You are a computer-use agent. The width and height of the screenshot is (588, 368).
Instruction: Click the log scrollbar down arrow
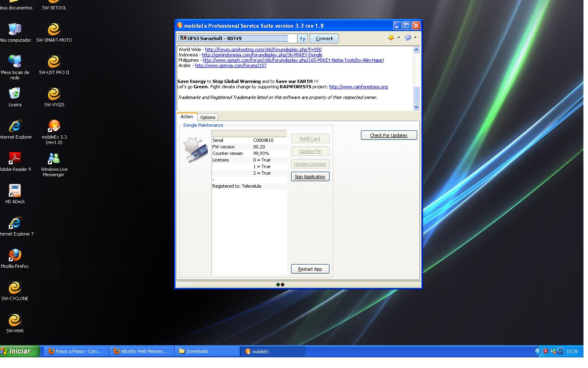(416, 107)
